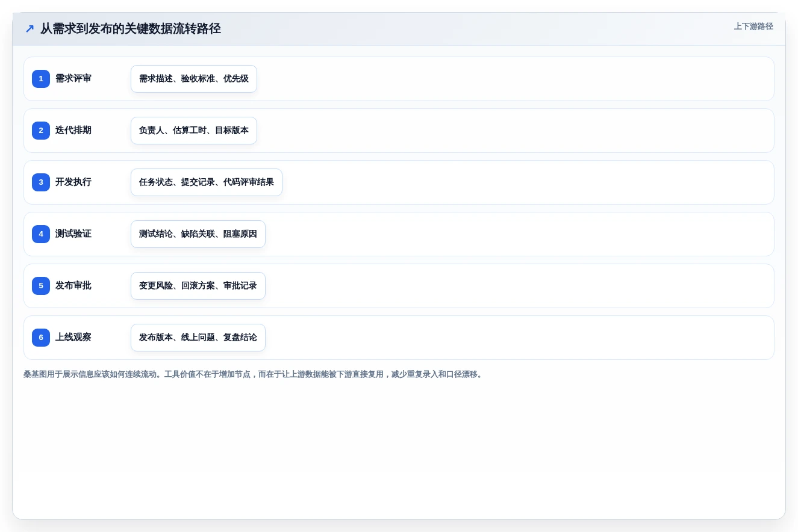
Task: Click the step 5 number badge
Action: pyautogui.click(x=41, y=286)
